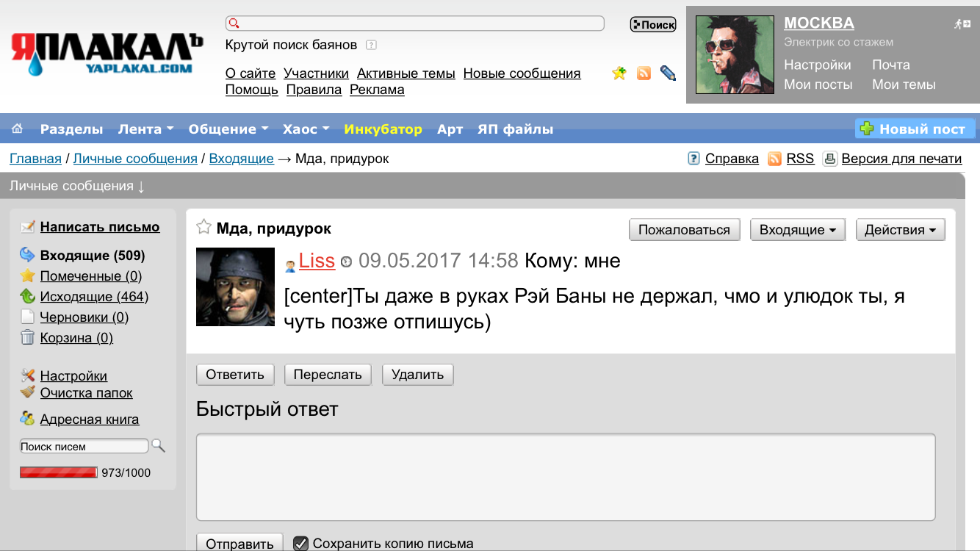Delete the message with Удалить button
980x551 pixels.
tap(418, 375)
